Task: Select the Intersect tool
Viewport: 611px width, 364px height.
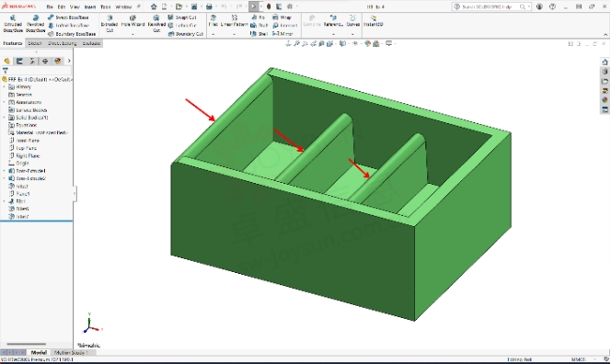Action: click(285, 26)
